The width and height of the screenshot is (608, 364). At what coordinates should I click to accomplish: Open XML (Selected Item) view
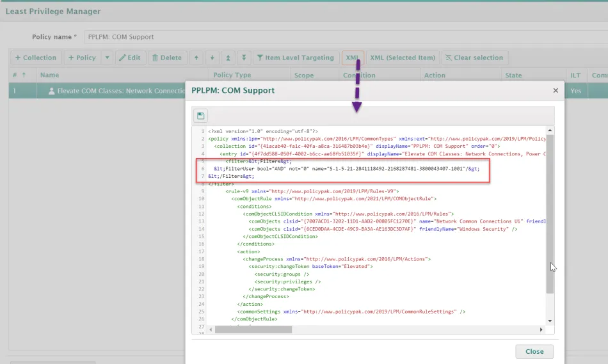pyautogui.click(x=403, y=58)
